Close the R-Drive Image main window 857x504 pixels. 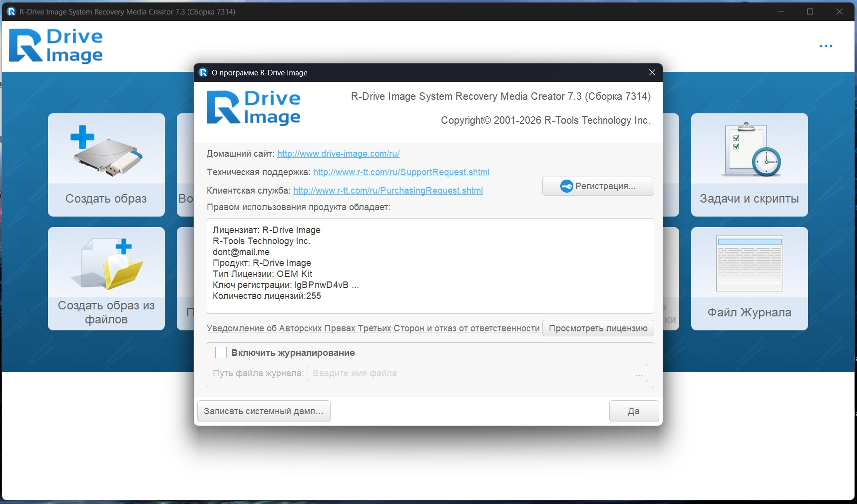(840, 11)
